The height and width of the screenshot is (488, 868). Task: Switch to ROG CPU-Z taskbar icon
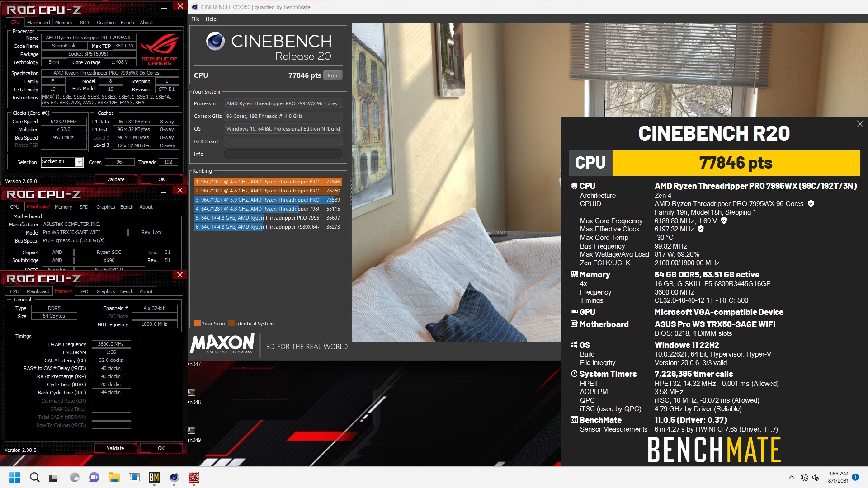pos(194,477)
